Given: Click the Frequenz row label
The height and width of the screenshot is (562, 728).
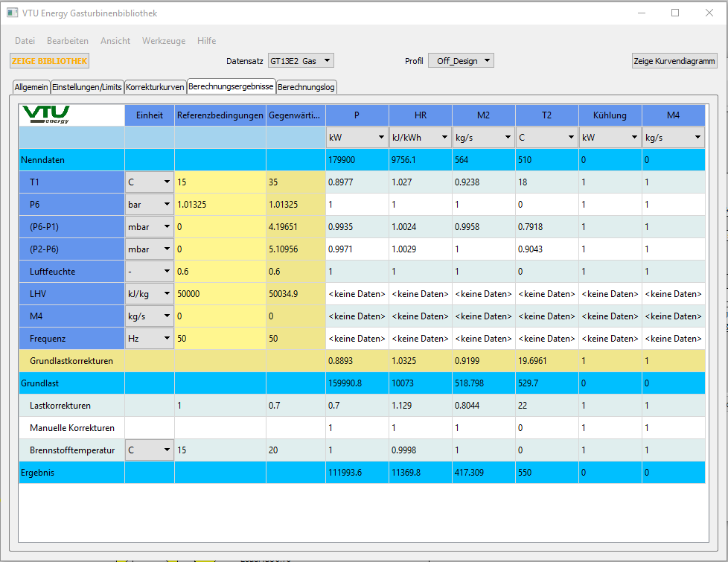Looking at the screenshot, I should click(71, 338).
